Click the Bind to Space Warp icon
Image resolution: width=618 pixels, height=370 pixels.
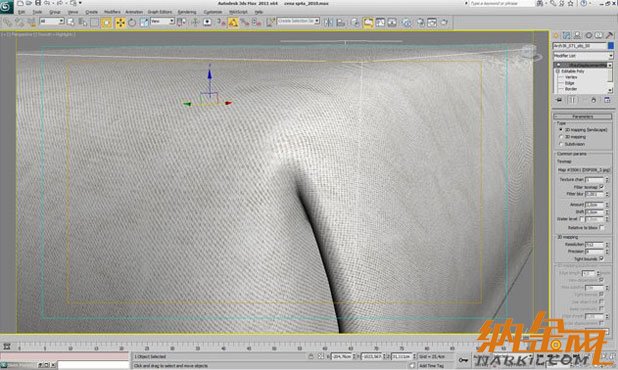pos(31,22)
